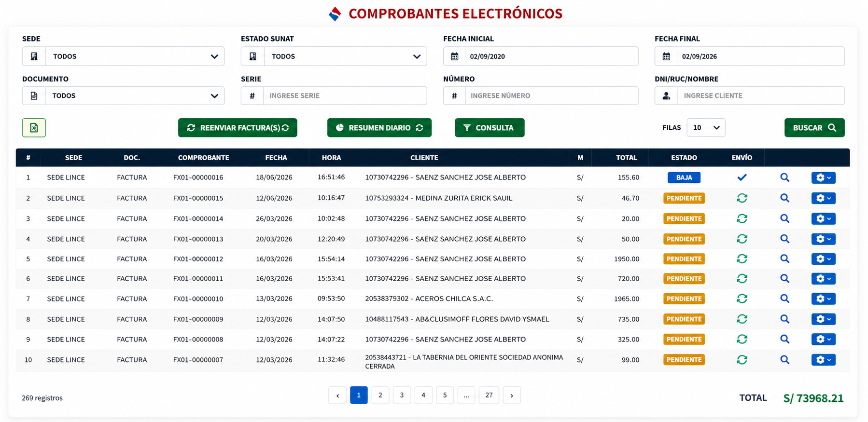Open magnifier for FX01-00000012 row
868x422 pixels.
pyautogui.click(x=785, y=259)
